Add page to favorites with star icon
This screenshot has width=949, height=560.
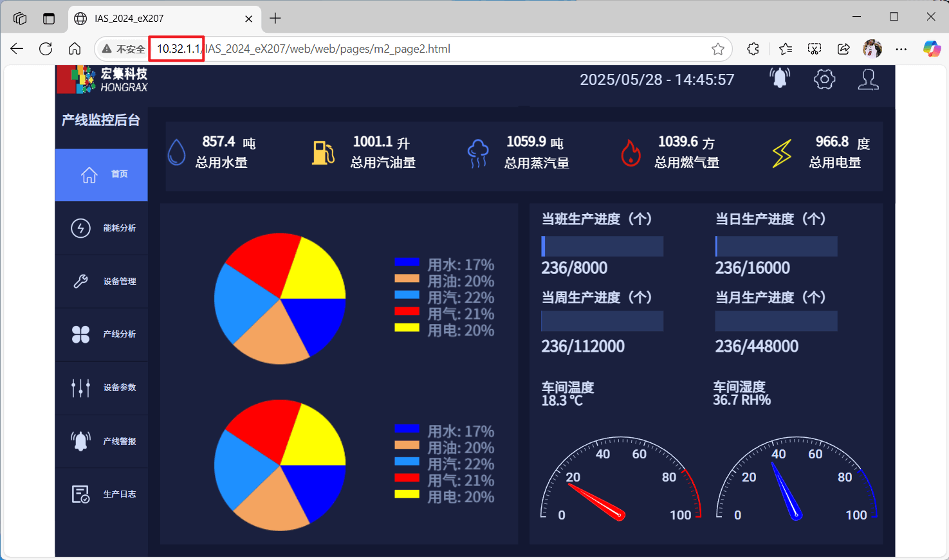tap(718, 49)
